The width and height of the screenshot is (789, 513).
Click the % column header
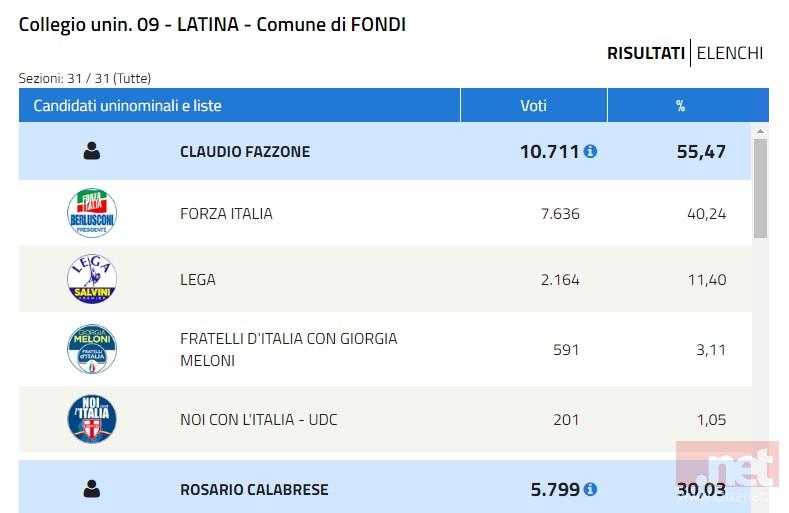681,106
